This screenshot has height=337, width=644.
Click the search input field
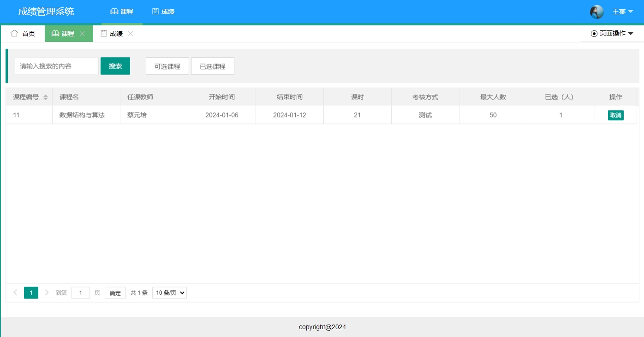tap(56, 65)
